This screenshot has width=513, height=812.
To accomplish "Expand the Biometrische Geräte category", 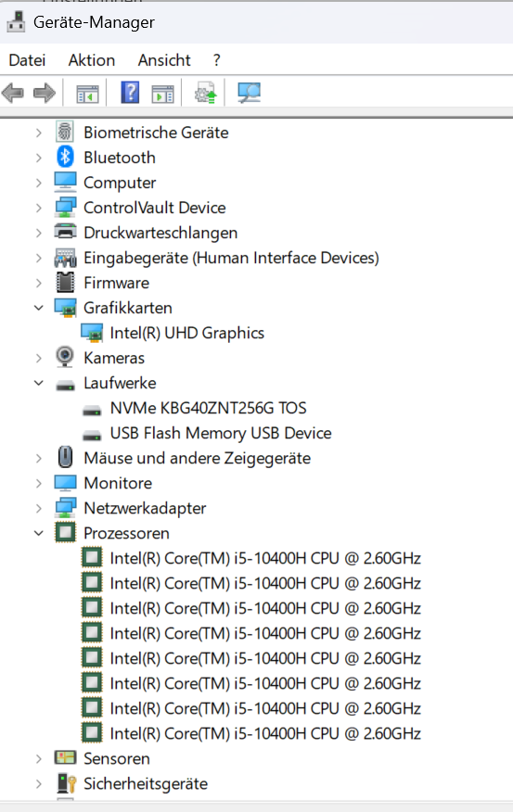I will (39, 133).
